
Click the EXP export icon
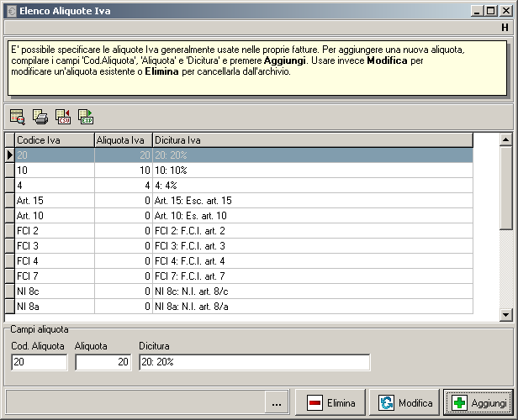tap(86, 117)
